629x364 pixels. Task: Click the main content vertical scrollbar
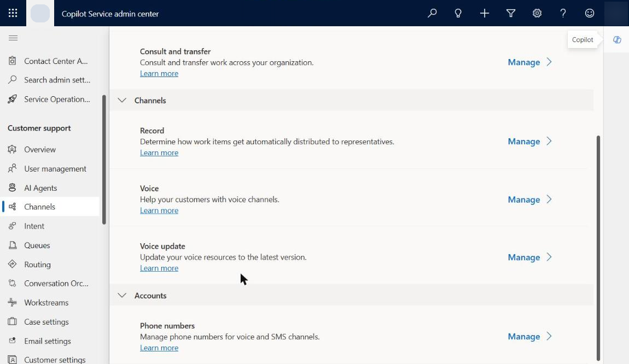(x=598, y=248)
